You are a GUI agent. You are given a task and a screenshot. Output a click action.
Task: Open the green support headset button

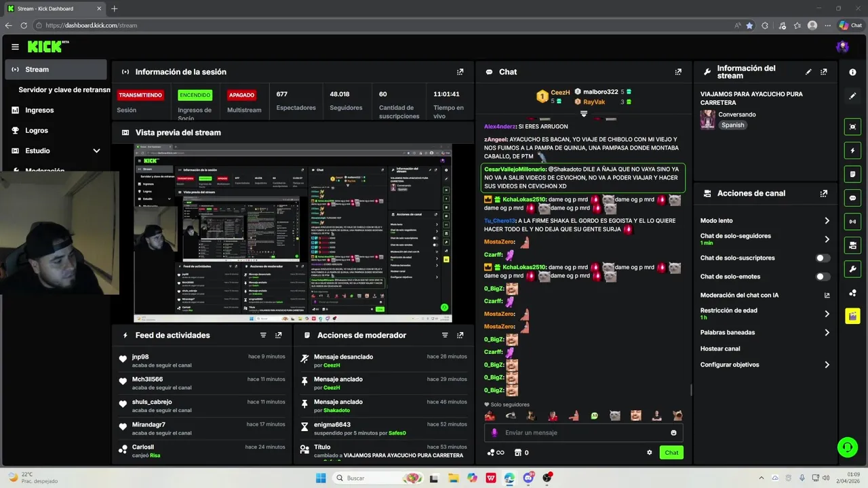coord(847,447)
